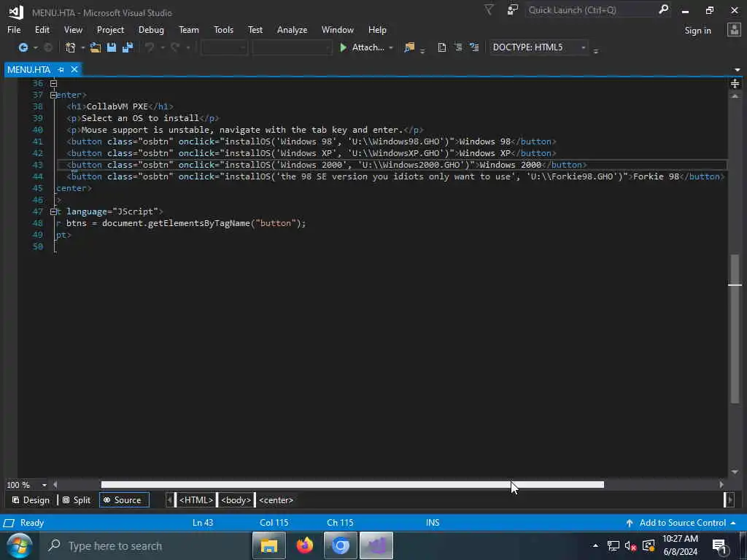Viewport: 747px width, 560px height.
Task: Click Add to Source Control
Action: [x=681, y=523]
